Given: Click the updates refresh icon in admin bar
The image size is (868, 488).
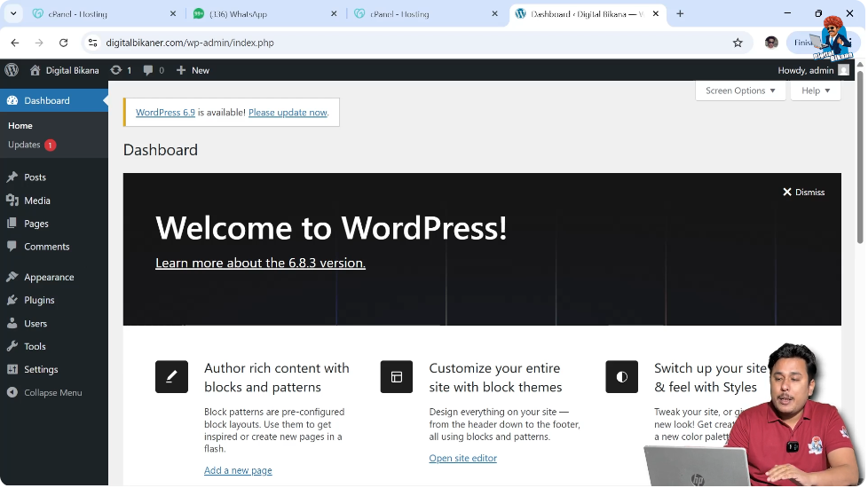Looking at the screenshot, I should pyautogui.click(x=115, y=70).
